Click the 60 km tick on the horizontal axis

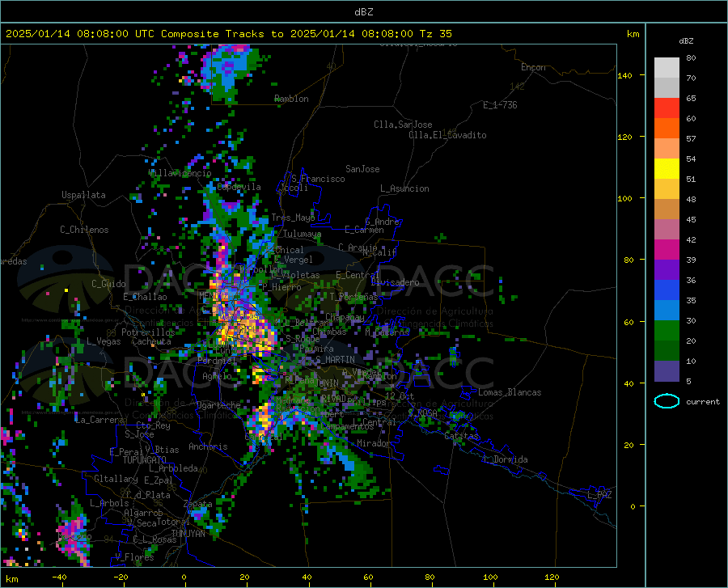368,577
